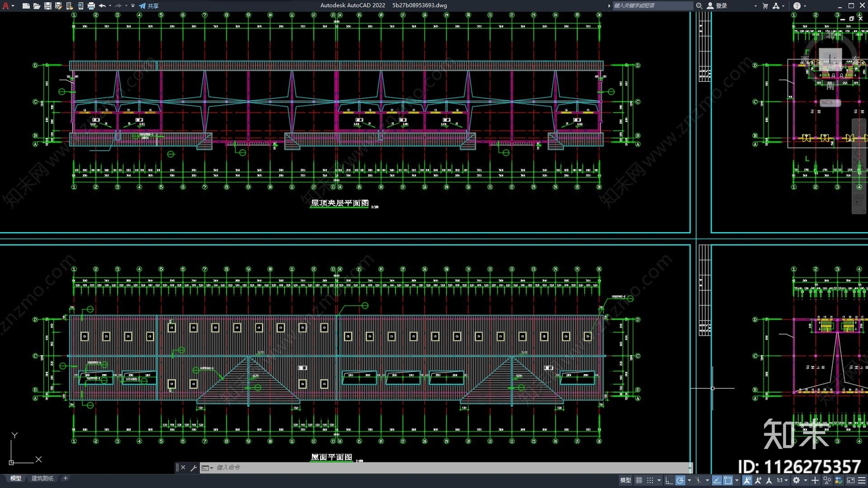Open the Quick Access Toolbar customize dropdown
The image size is (868, 488).
pyautogui.click(x=133, y=5)
